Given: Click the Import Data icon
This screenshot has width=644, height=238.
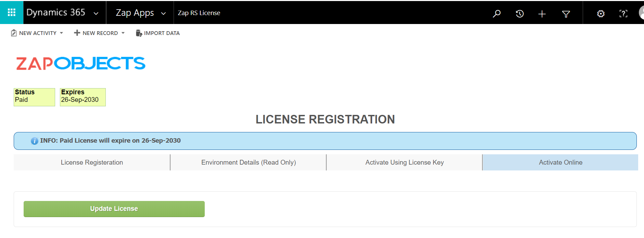Looking at the screenshot, I should click(x=139, y=33).
